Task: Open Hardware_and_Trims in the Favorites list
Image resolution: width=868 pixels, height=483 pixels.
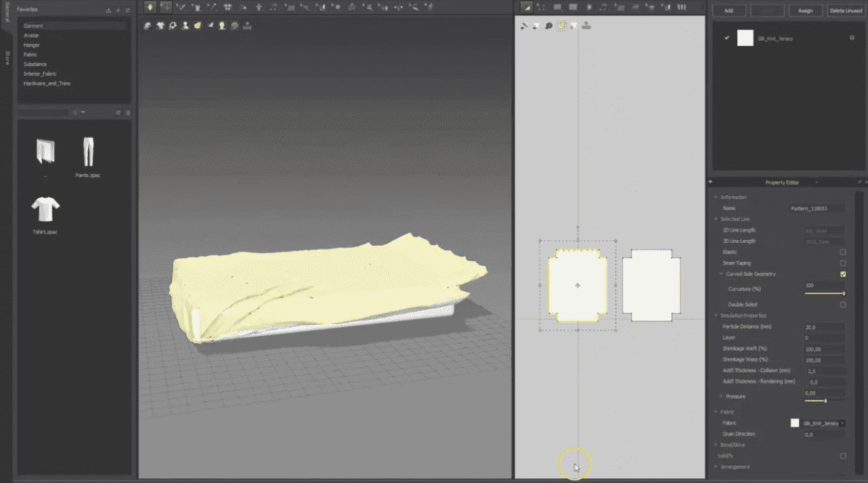Action: coord(47,83)
